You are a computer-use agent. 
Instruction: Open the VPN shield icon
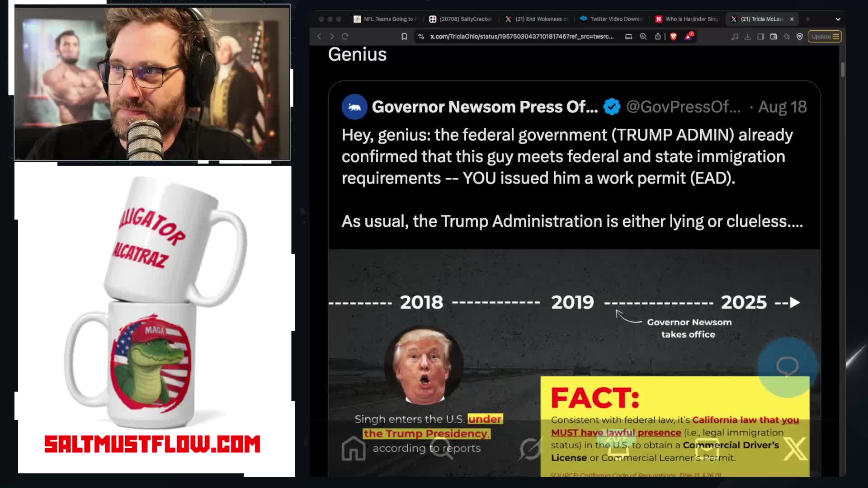(x=800, y=37)
